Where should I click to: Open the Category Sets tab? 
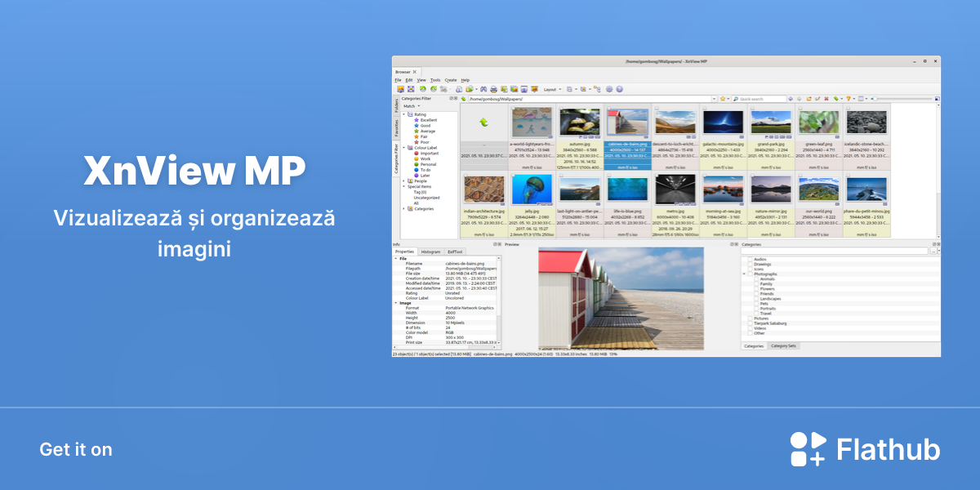point(784,346)
